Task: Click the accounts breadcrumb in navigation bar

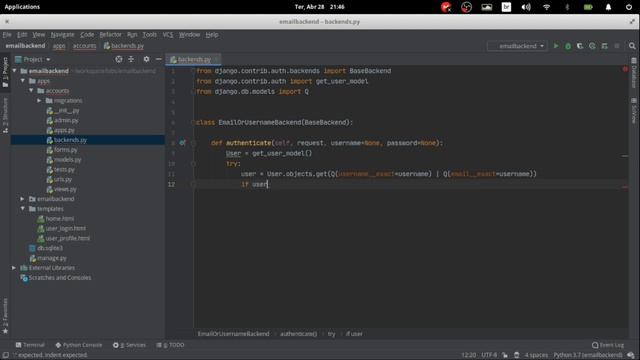Action: click(84, 46)
